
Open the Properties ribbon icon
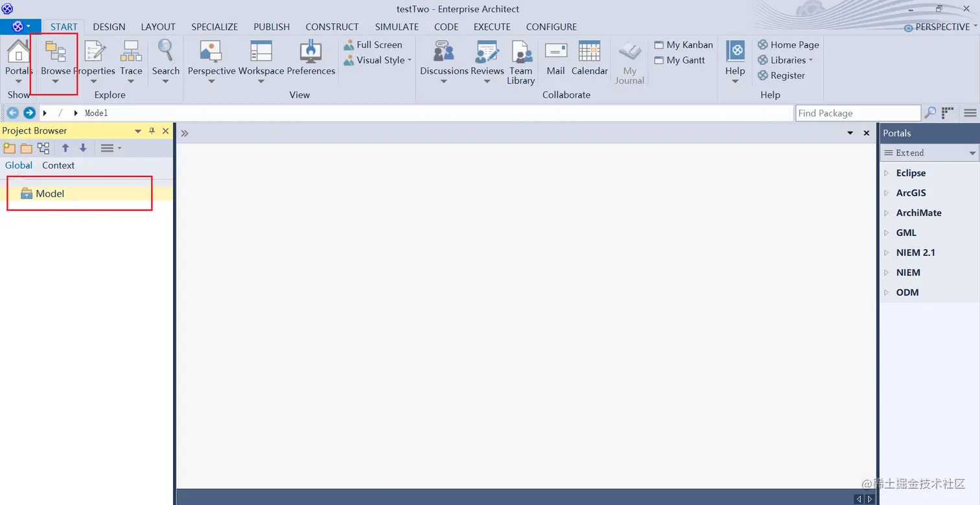pyautogui.click(x=95, y=52)
